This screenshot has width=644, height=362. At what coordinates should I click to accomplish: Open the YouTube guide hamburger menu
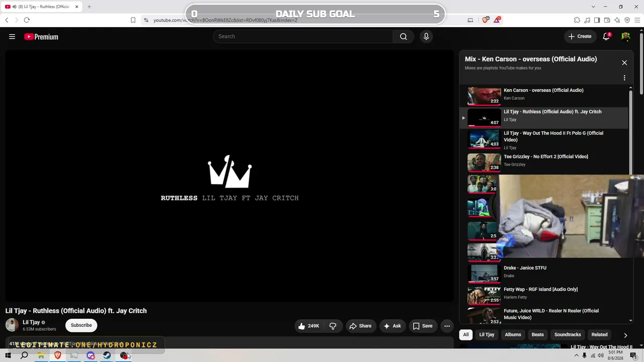[12, 37]
